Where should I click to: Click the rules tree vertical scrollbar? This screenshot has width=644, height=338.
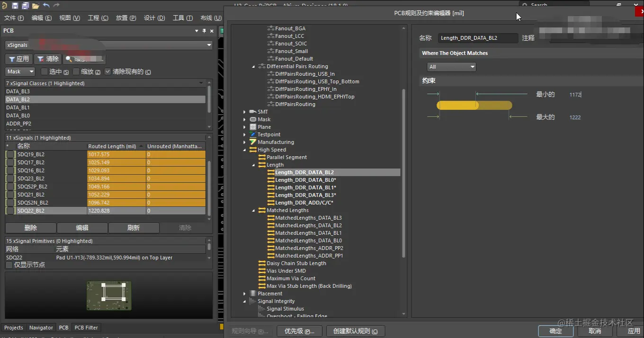404,172
